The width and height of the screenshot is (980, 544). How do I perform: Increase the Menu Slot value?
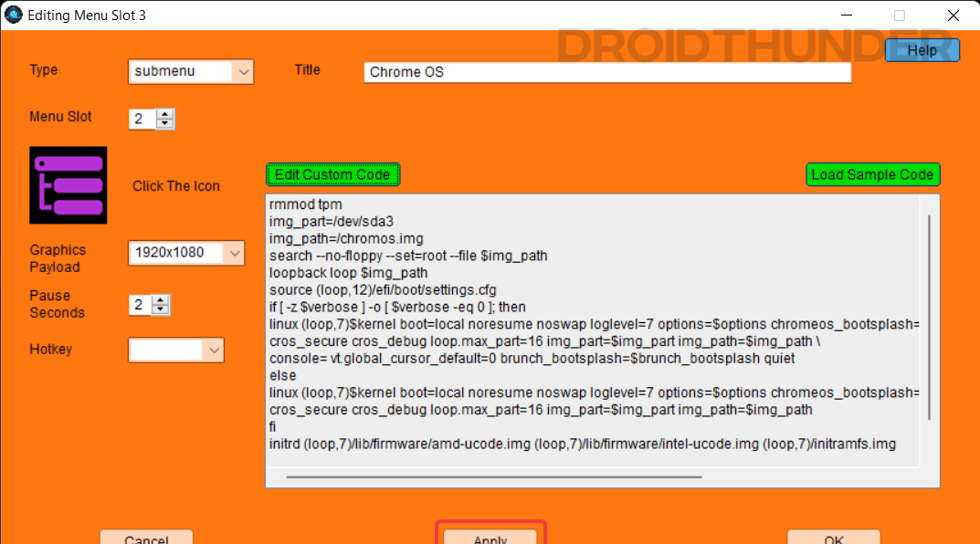[x=165, y=114]
